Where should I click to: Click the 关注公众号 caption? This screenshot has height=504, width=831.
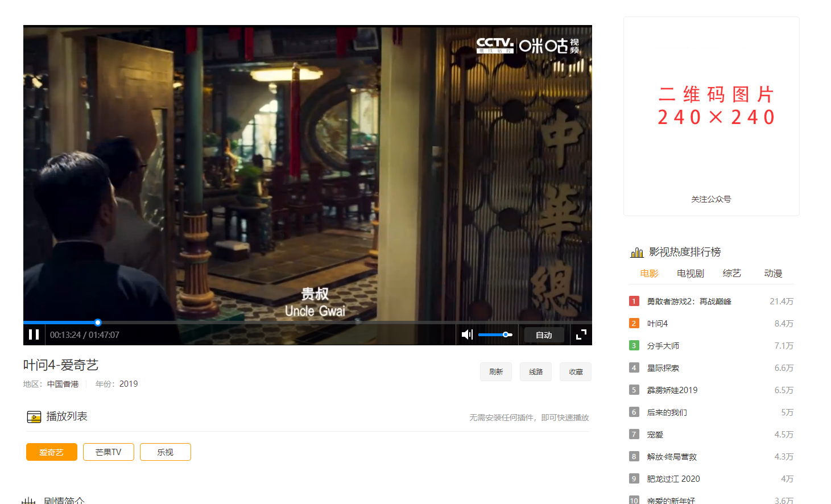coord(711,199)
